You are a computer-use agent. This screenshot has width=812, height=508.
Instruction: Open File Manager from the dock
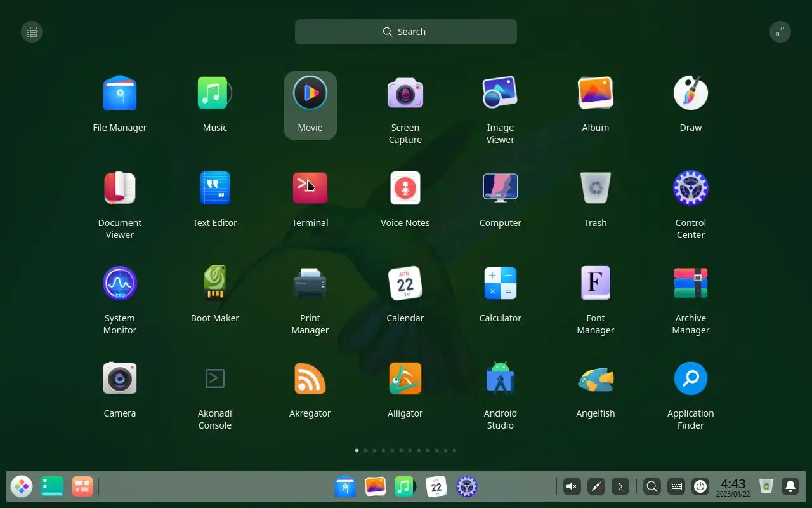pyautogui.click(x=345, y=487)
